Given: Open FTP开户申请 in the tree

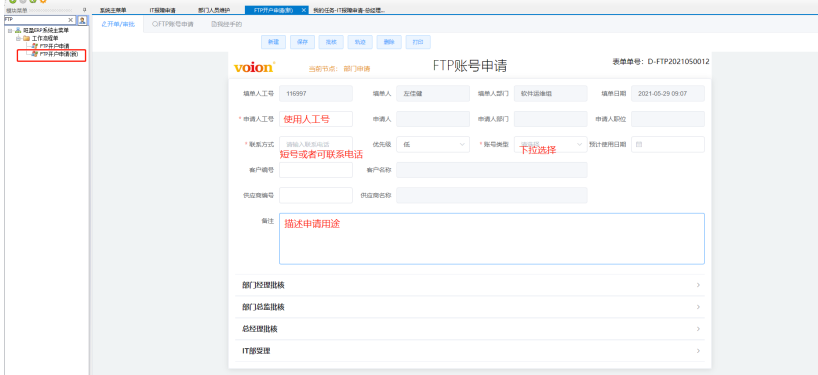Looking at the screenshot, I should tap(54, 46).
